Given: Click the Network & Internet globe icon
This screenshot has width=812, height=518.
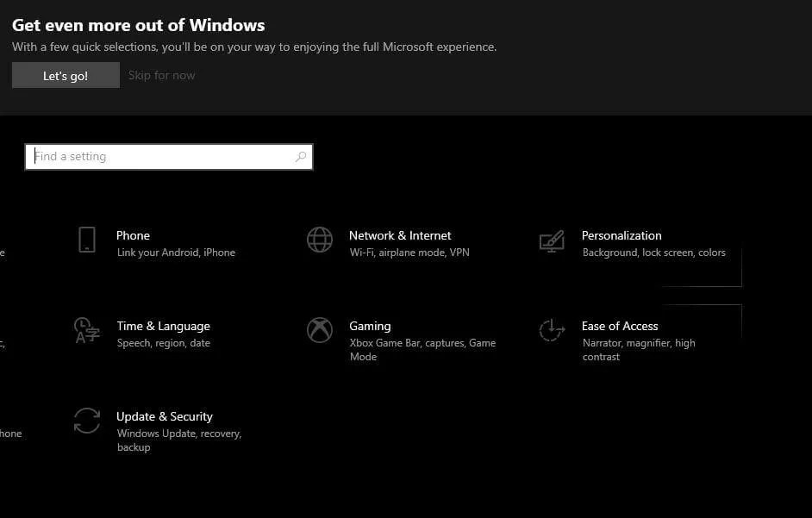Looking at the screenshot, I should pyautogui.click(x=320, y=241).
